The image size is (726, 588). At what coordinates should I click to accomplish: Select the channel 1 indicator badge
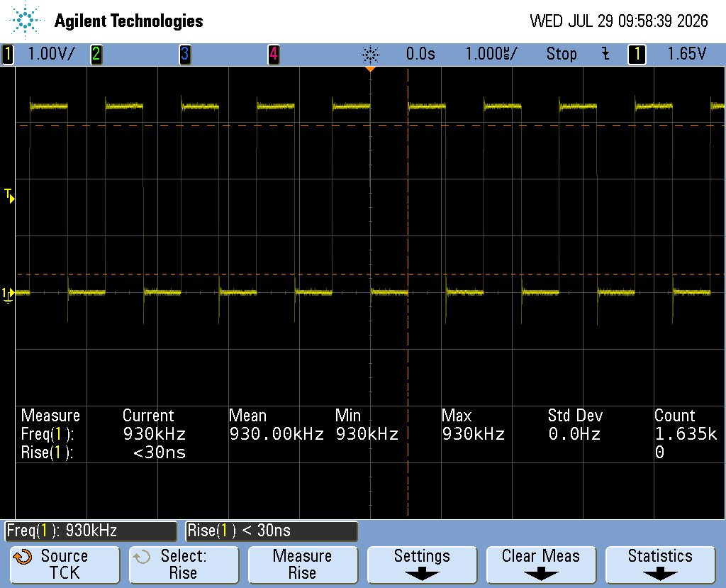click(x=7, y=54)
